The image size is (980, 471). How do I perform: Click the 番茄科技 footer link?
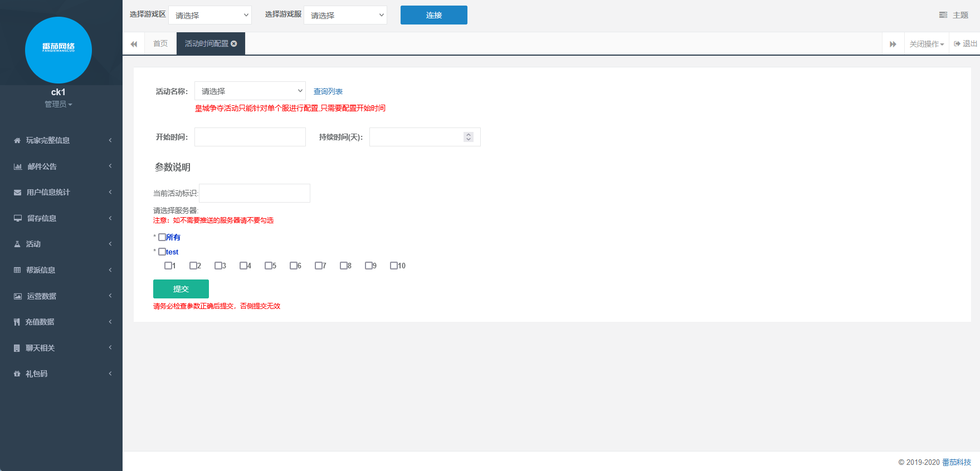pos(957,462)
